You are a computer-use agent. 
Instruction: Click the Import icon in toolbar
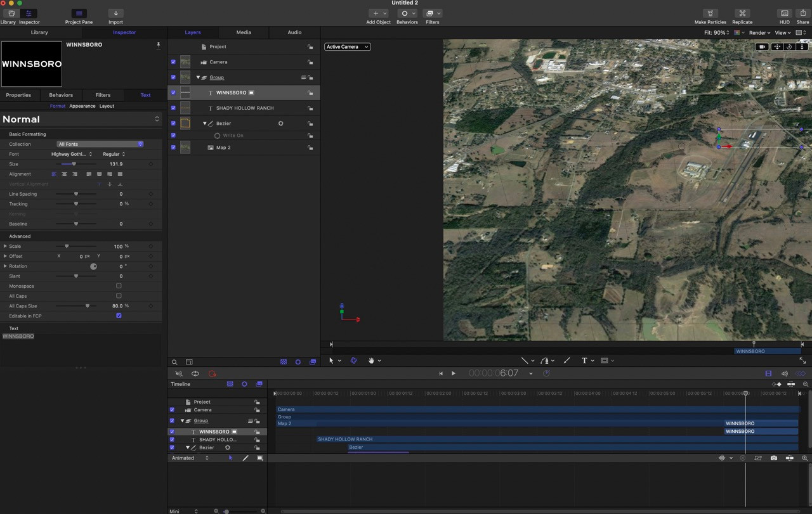pos(115,13)
